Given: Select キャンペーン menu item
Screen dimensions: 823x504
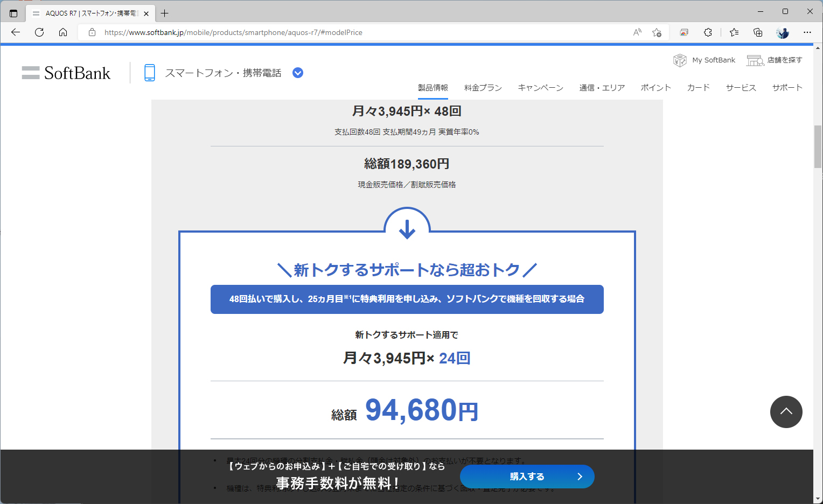Looking at the screenshot, I should [540, 88].
